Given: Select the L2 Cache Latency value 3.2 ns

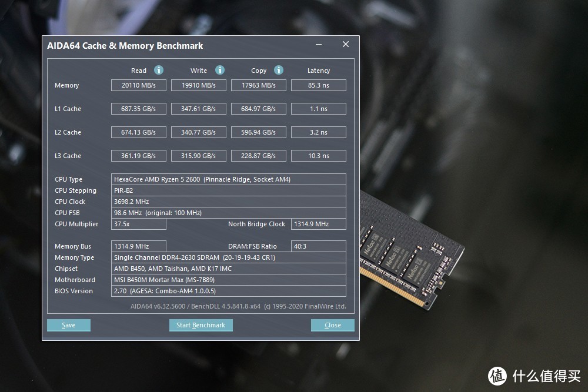Looking at the screenshot, I should 319,132.
